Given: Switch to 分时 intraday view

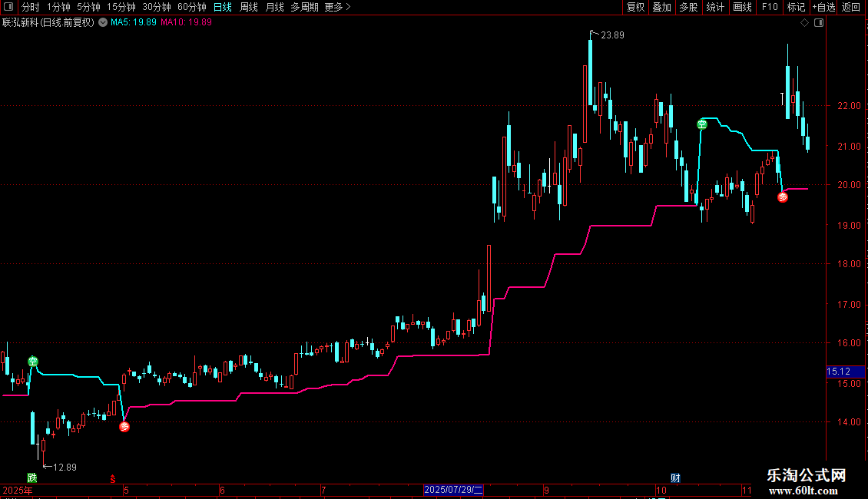Looking at the screenshot, I should point(31,7).
